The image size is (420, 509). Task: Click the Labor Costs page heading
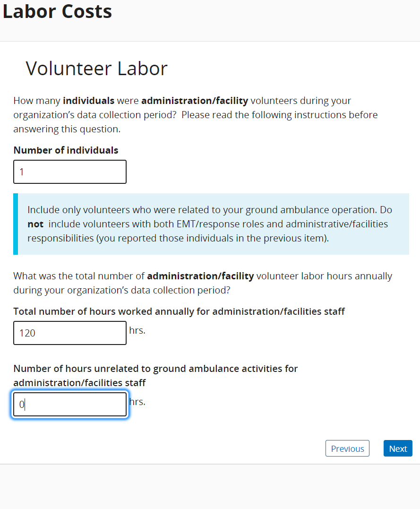57,11
